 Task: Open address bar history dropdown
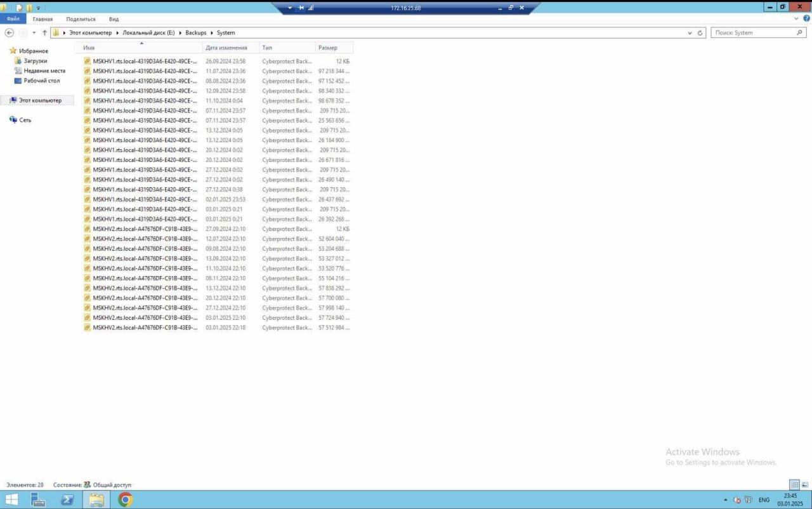(x=690, y=33)
